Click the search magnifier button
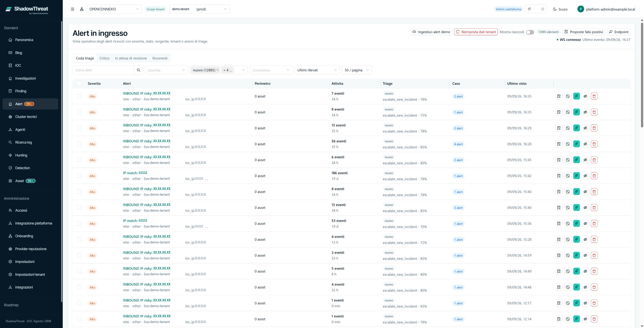Image resolution: width=644 pixels, height=328 pixels. [x=138, y=70]
